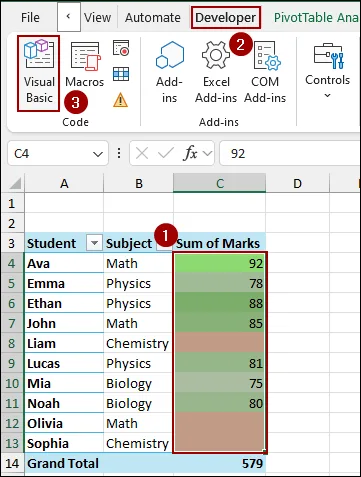Select Lucas's Physics subject cell

click(139, 363)
